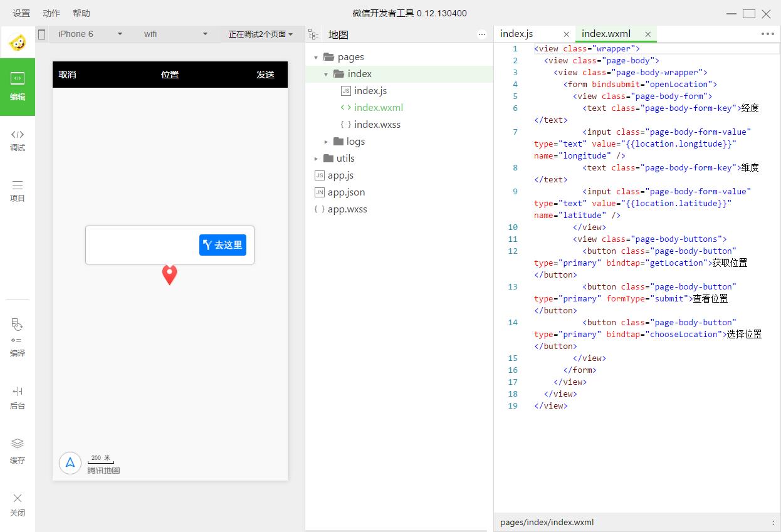The image size is (781, 532).
Task: Click the 地图 file tree header
Action: 338,35
